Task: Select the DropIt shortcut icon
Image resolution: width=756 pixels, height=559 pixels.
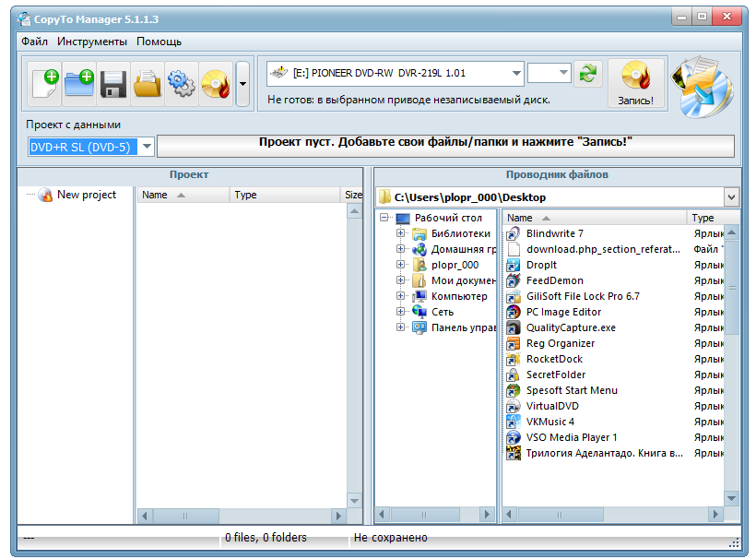Action: point(514,266)
